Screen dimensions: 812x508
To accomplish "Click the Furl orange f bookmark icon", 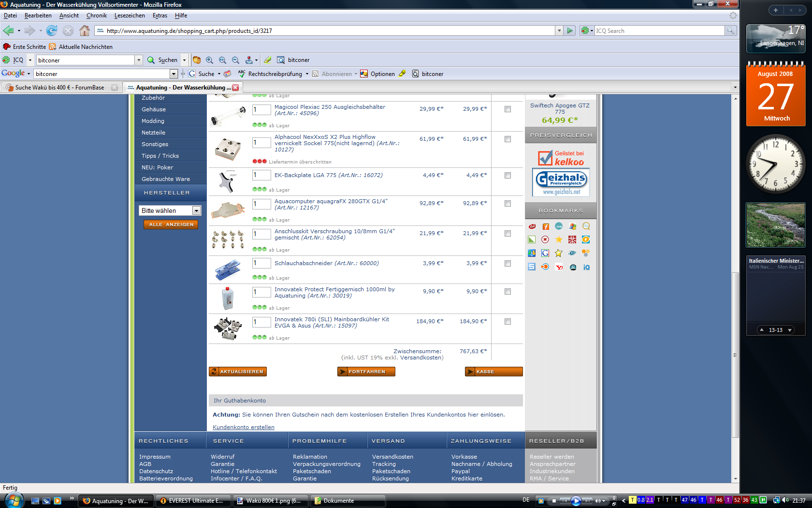I will coord(545,226).
